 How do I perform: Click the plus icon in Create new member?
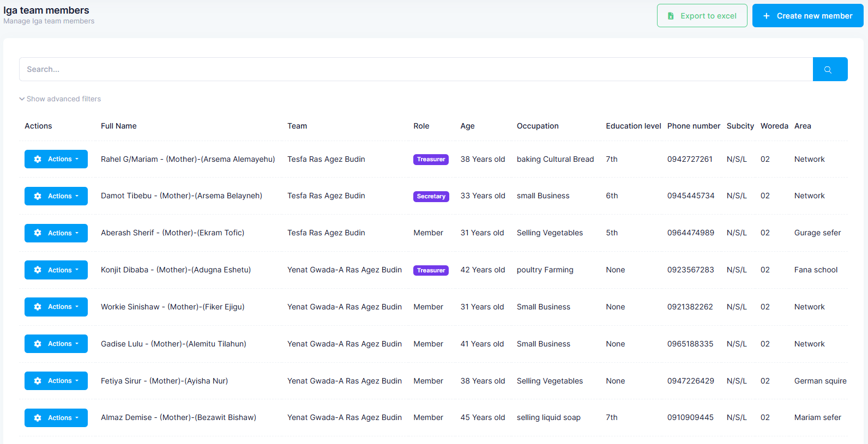pyautogui.click(x=766, y=16)
